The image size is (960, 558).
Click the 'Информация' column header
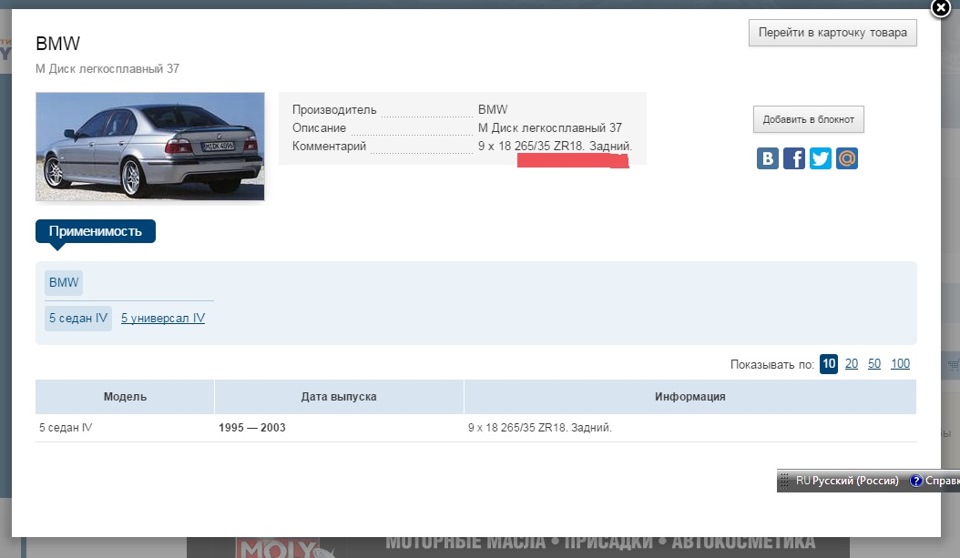coord(690,397)
